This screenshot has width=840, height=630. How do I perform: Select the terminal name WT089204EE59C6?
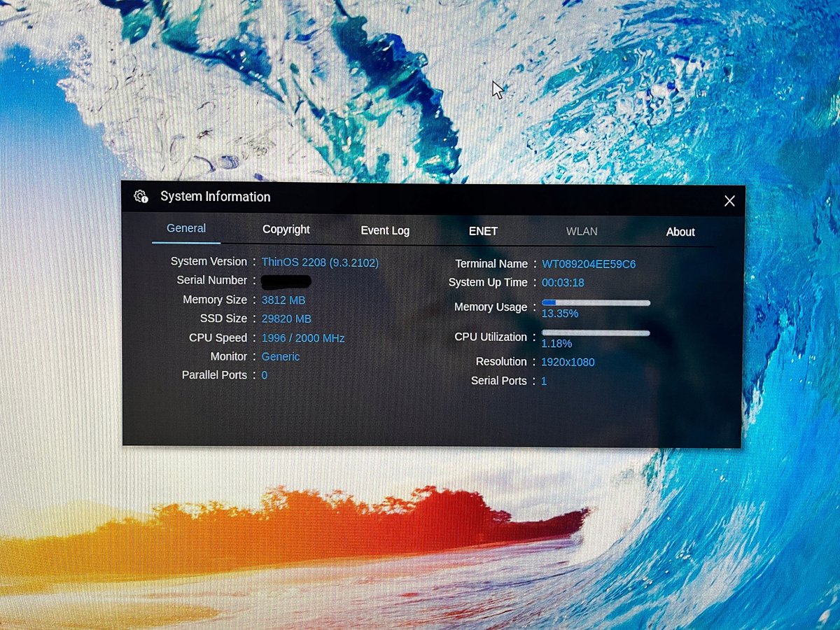click(x=589, y=264)
